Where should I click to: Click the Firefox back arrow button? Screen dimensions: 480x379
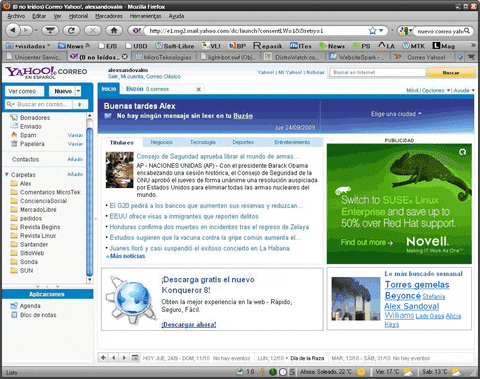13,30
